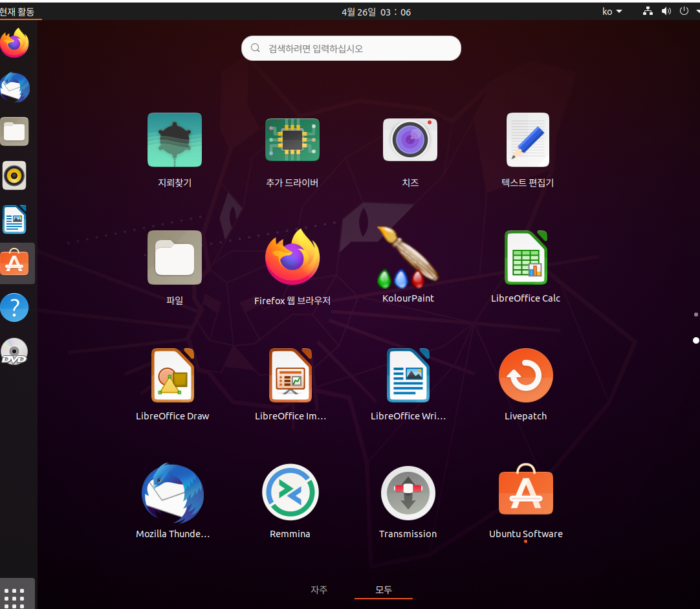The width and height of the screenshot is (700, 609).
Task: Click the Show Applications grid button
Action: [14, 597]
